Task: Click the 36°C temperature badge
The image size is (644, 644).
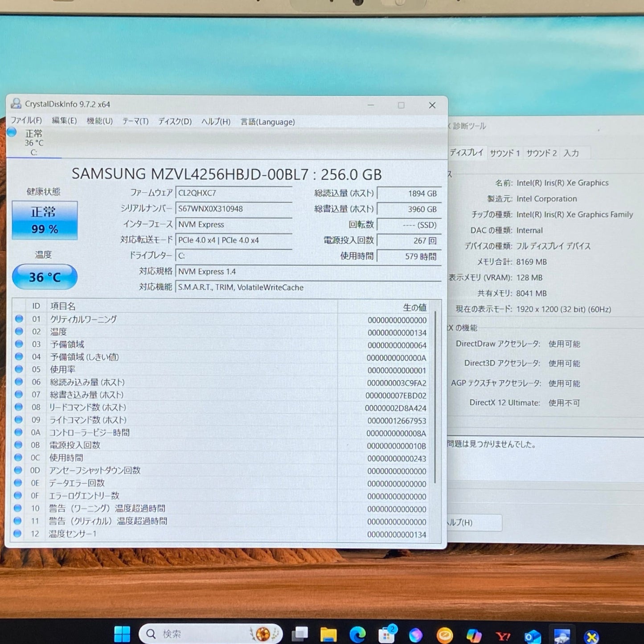Action: tap(44, 276)
